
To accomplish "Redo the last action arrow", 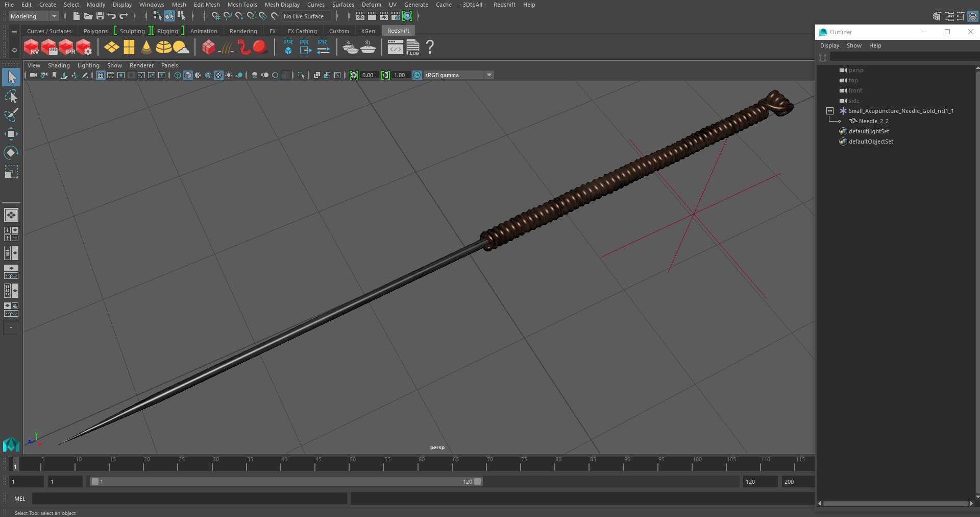I will pos(124,16).
